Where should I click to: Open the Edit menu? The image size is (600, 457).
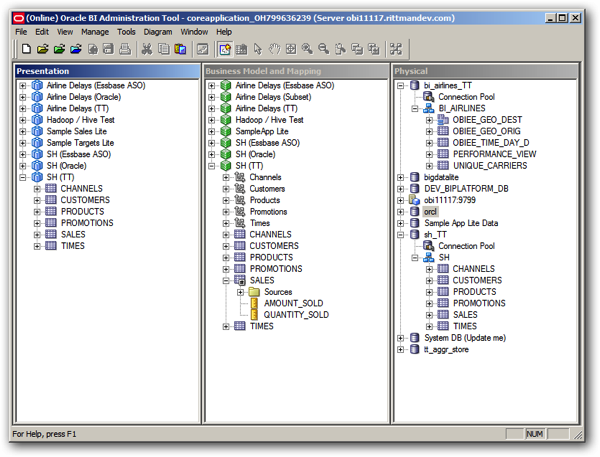tap(42, 32)
